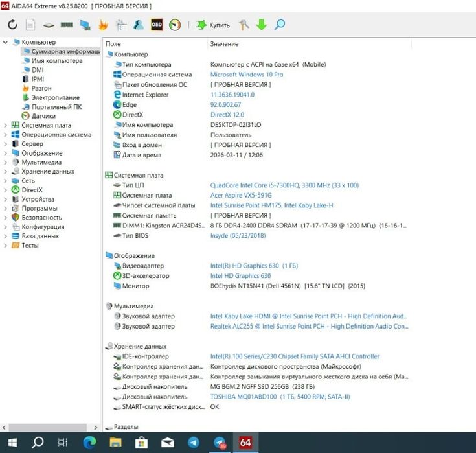The width and height of the screenshot is (476, 453).
Task: Open TOSHIBA MQ01ABD100 drive link
Action: tap(280, 397)
